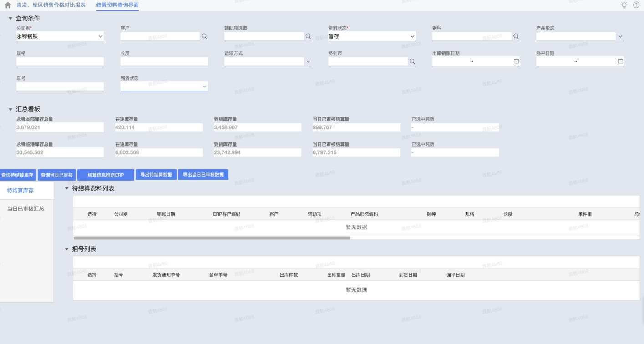
Task: Click the 车号 input field
Action: click(60, 86)
